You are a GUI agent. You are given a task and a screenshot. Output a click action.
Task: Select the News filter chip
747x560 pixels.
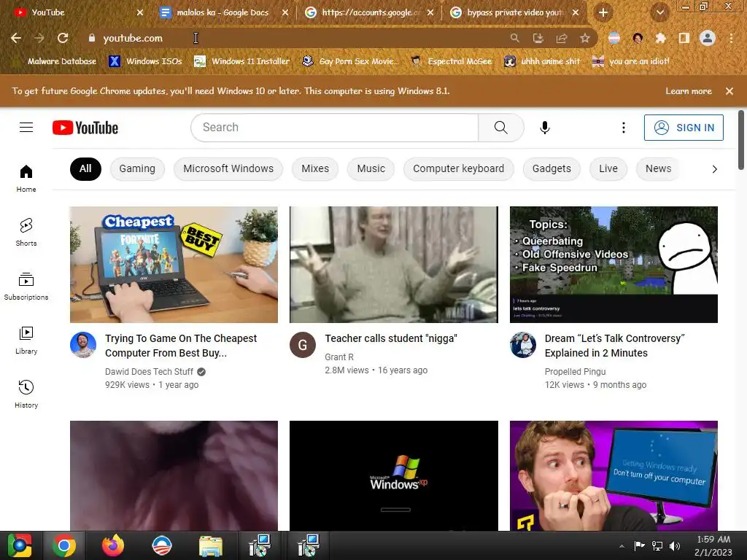659,169
